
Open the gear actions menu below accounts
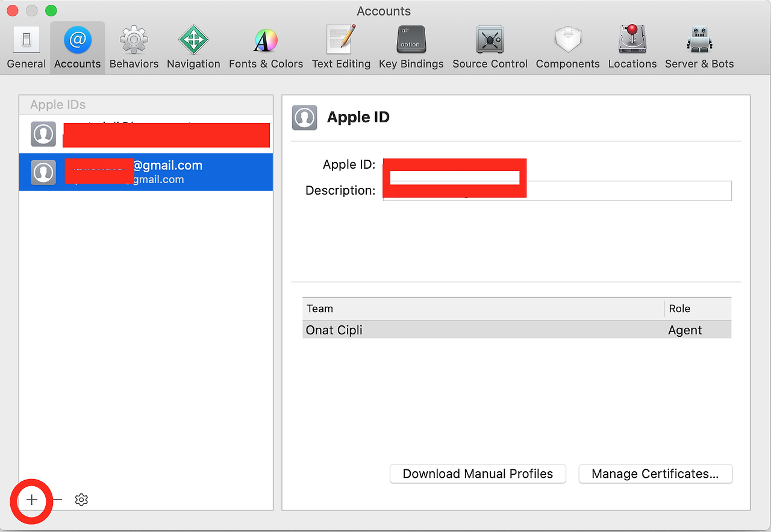point(81,499)
